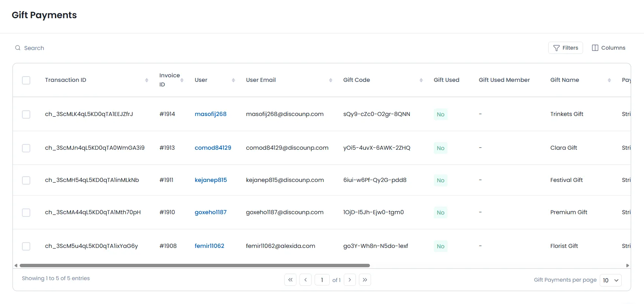Expand Gift Payments per page dropdown

coord(610,280)
